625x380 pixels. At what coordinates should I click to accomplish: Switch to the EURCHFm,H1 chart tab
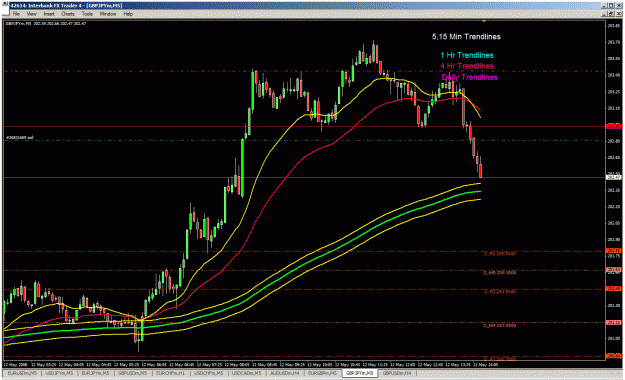pyautogui.click(x=170, y=373)
